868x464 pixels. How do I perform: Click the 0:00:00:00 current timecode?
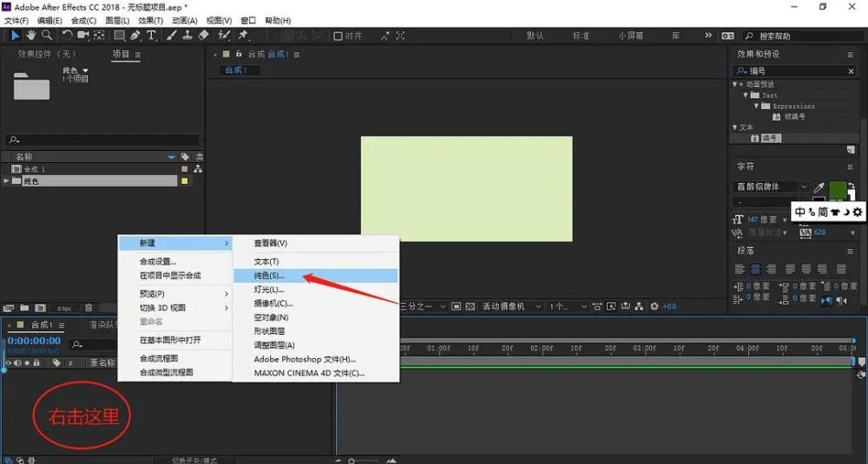[x=35, y=341]
